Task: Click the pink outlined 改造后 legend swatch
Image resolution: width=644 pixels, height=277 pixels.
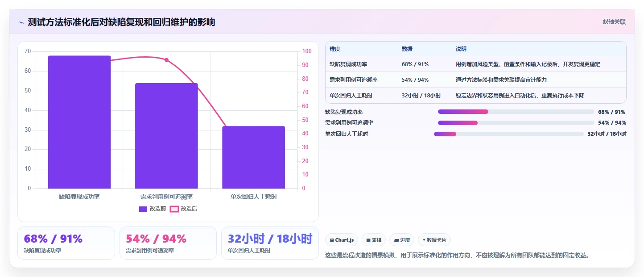Action: click(x=174, y=209)
